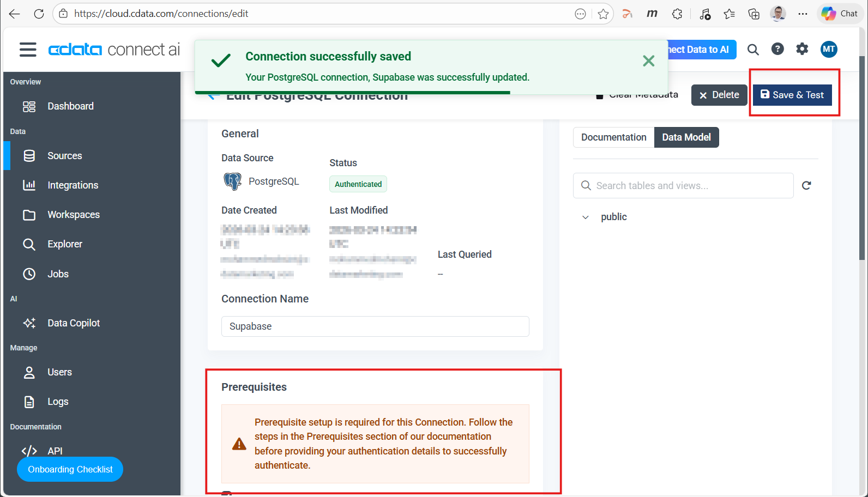This screenshot has width=868, height=497.
Task: Open the settings gear icon
Action: point(802,50)
